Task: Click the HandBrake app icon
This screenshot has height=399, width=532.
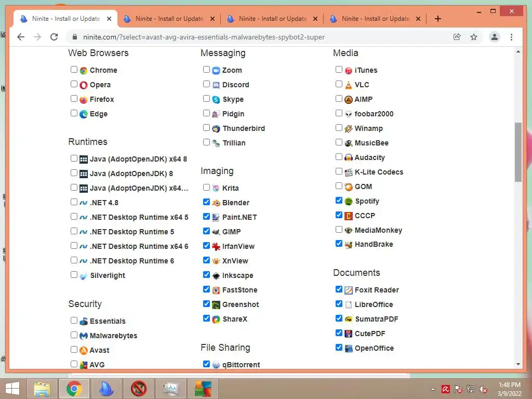Action: coord(349,245)
